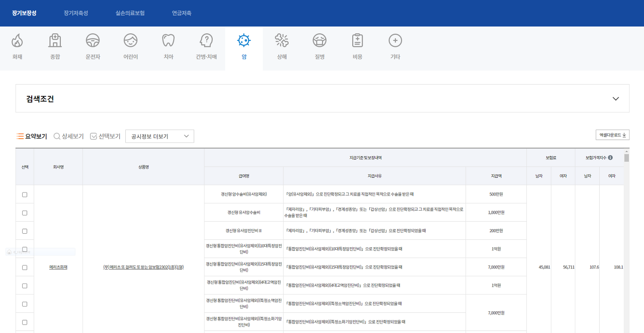Click the 200만원 payout cell

pos(496,230)
